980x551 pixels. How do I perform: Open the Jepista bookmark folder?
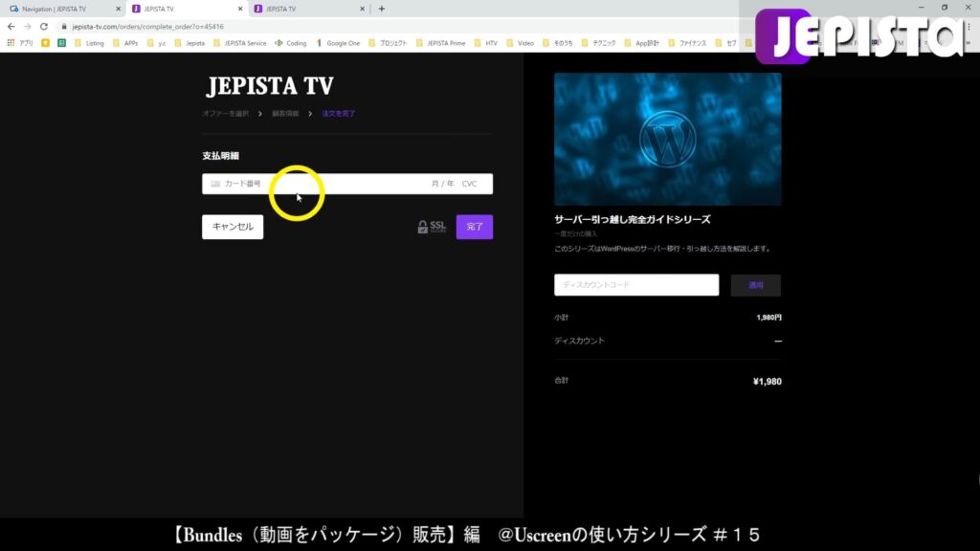pos(189,43)
